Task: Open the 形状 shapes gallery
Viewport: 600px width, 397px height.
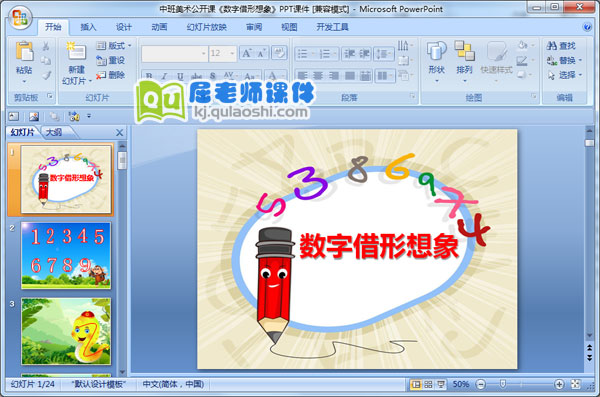Action: (436, 61)
